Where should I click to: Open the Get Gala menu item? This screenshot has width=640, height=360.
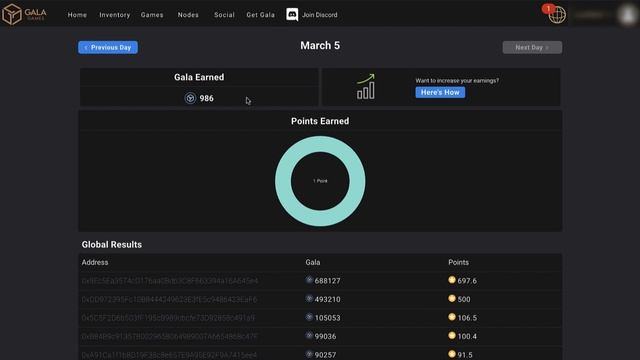click(x=260, y=15)
